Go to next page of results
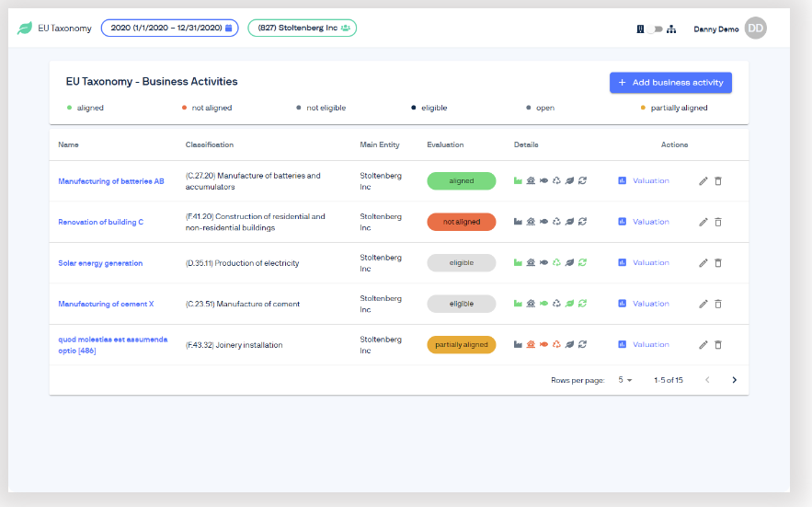 pos(734,380)
